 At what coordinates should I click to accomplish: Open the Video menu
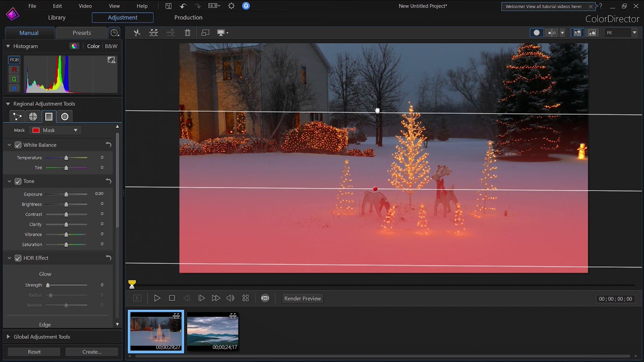tap(85, 6)
